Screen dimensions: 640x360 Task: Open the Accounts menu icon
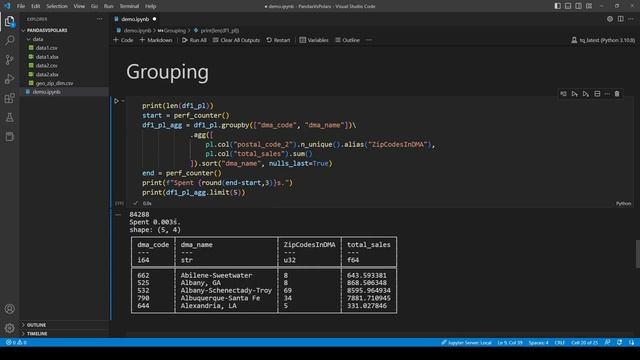click(x=9, y=309)
